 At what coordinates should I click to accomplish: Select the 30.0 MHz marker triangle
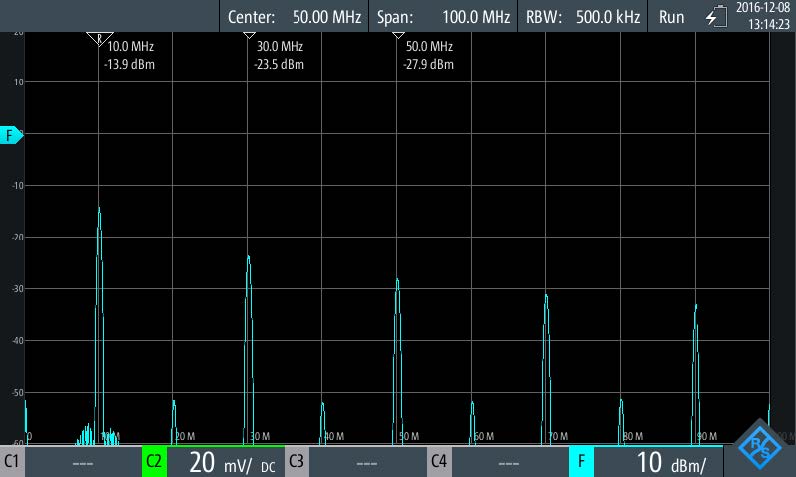click(249, 36)
